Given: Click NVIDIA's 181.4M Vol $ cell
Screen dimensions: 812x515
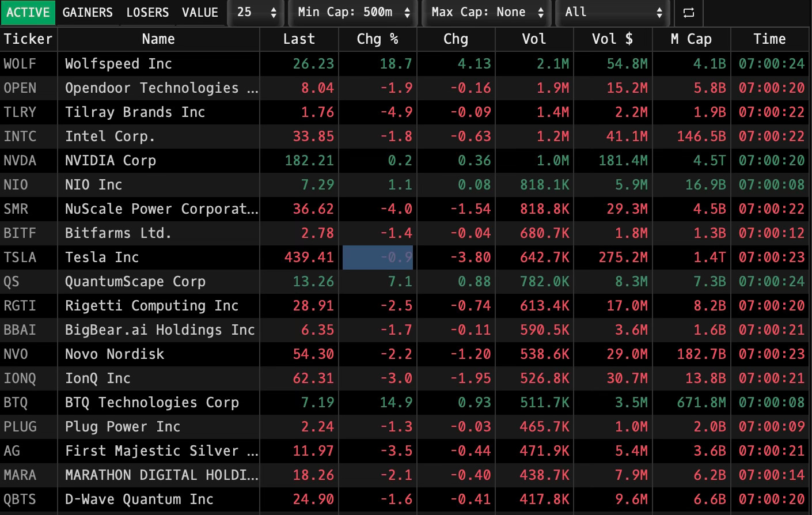Looking at the screenshot, I should [613, 161].
